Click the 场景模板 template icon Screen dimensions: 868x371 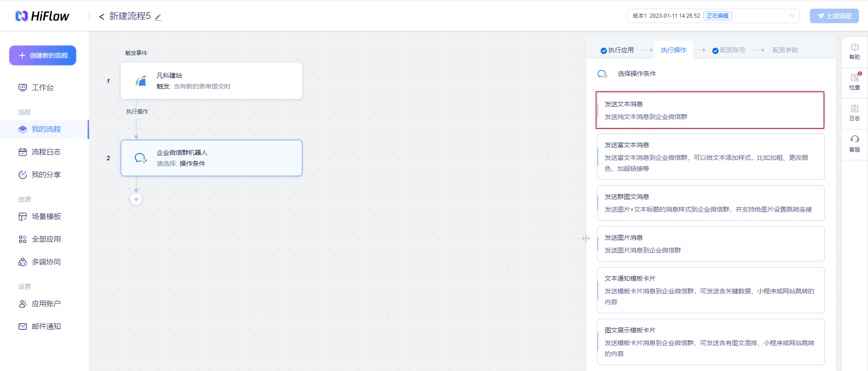point(23,217)
